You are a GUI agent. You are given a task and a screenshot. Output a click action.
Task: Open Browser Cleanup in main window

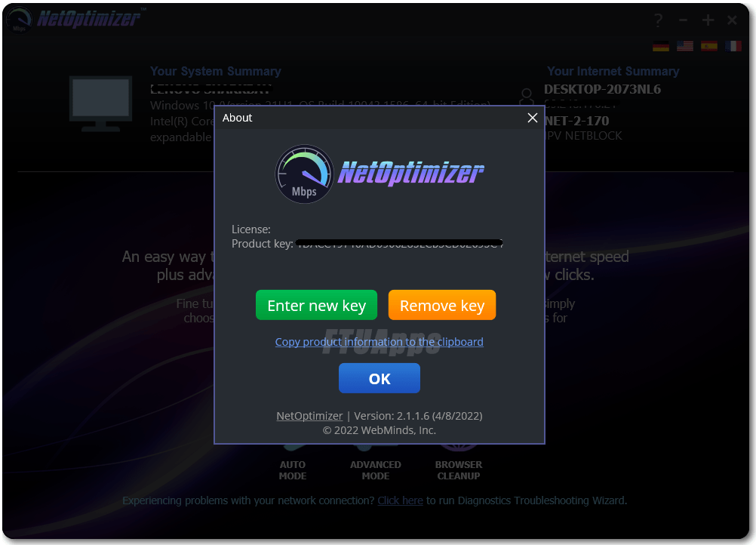tap(459, 470)
